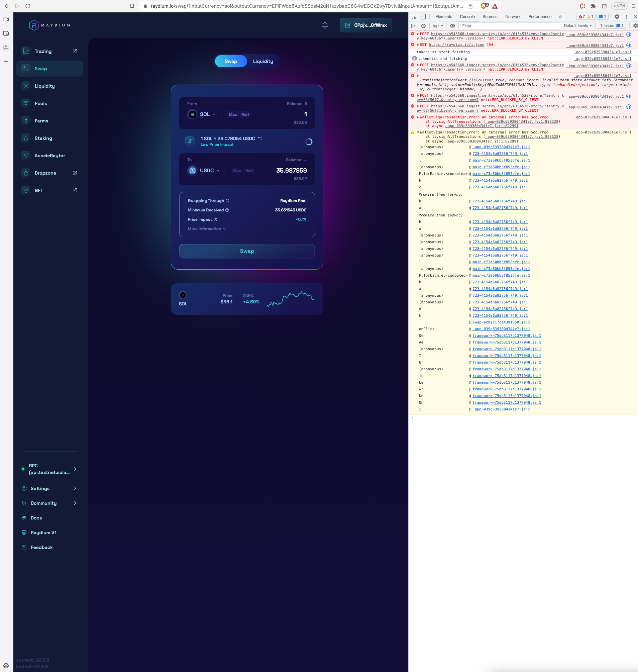Click Half in the From box

click(x=245, y=114)
